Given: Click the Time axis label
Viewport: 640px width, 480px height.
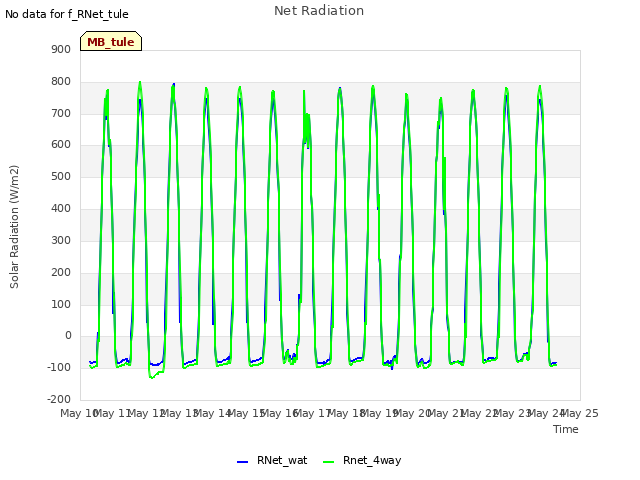Looking at the screenshot, I should click(566, 429).
